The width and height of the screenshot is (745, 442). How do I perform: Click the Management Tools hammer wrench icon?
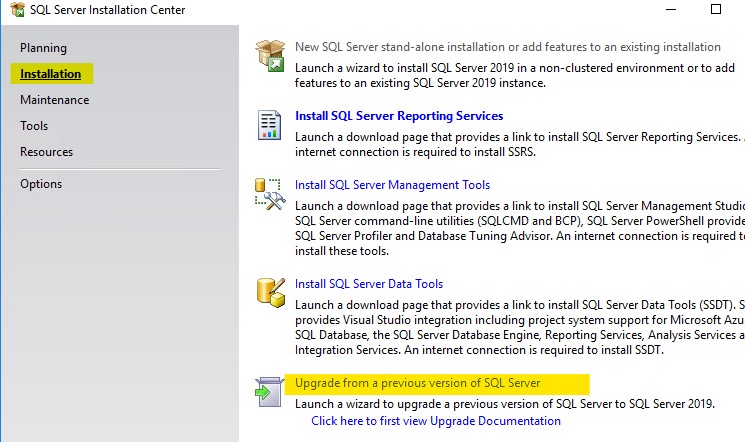[270, 194]
